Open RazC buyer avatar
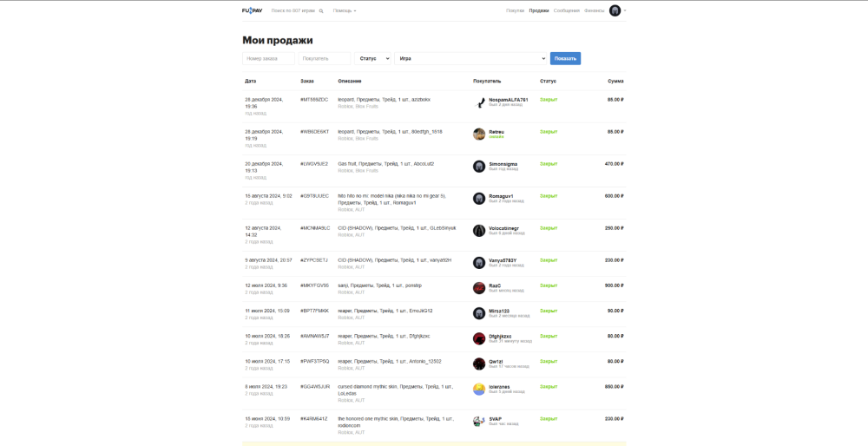Image resolution: width=868 pixels, height=446 pixels. click(x=479, y=288)
